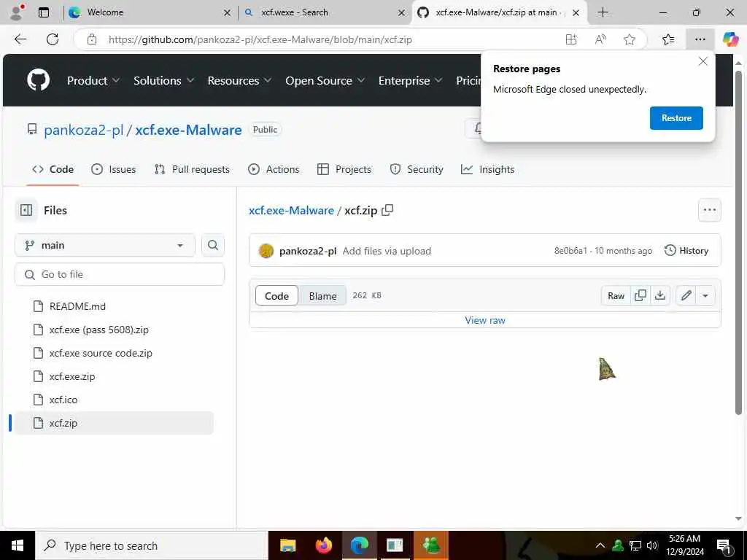The width and height of the screenshot is (747, 560).
Task: Expand the Product menu
Action: pyautogui.click(x=93, y=80)
